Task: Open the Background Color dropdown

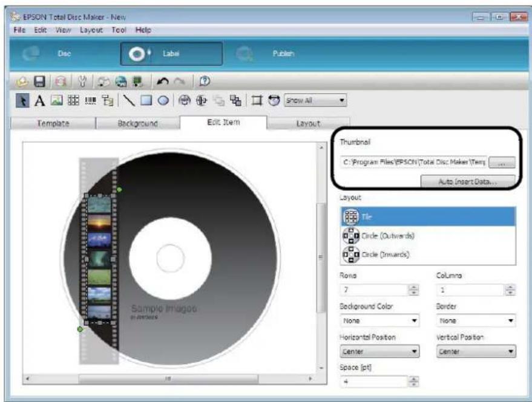Action: 379,320
